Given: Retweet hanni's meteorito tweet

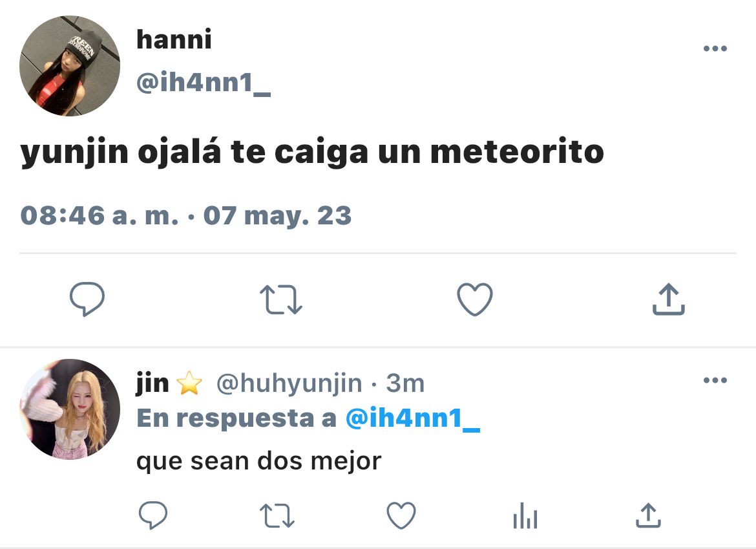Looking at the screenshot, I should [x=280, y=299].
